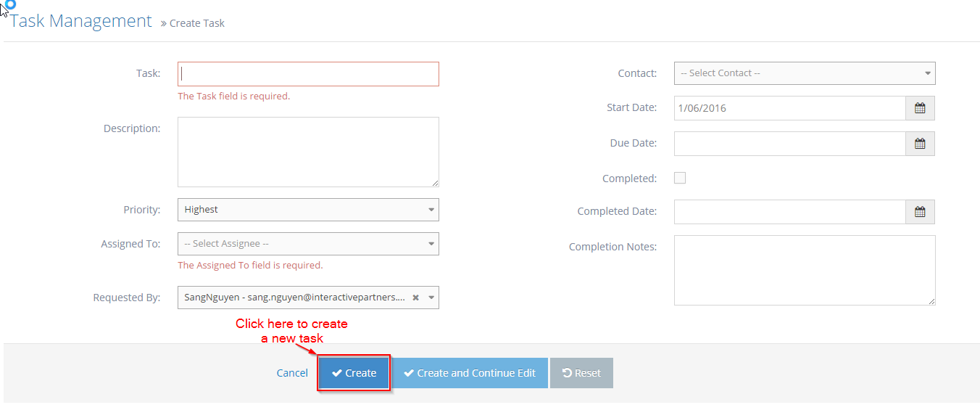The height and width of the screenshot is (418, 980).
Task: Click the checkmark icon on Create and Continue Edit
Action: point(410,372)
